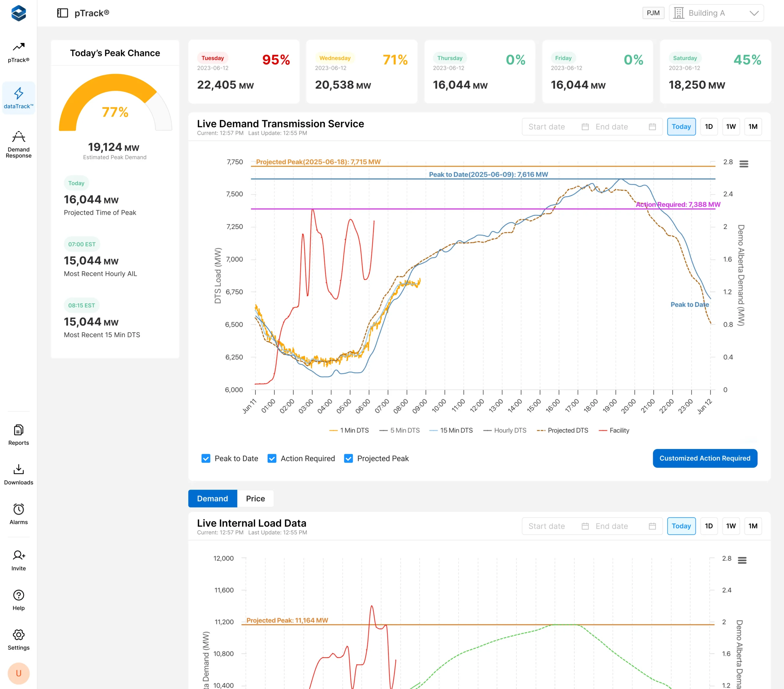Open dataTrack in the sidebar
This screenshot has height=689, width=784.
click(18, 98)
